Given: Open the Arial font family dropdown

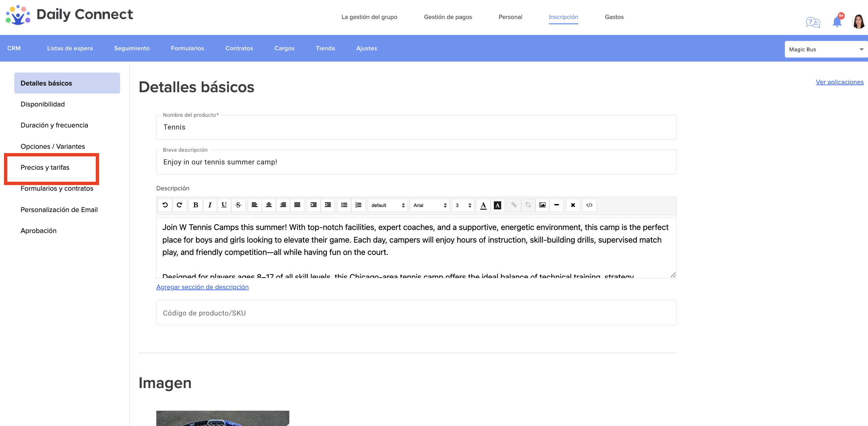Looking at the screenshot, I should coord(430,205).
